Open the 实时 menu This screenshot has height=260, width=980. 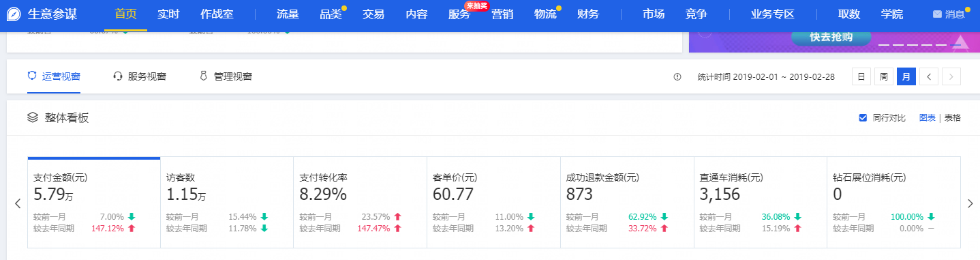(x=168, y=14)
